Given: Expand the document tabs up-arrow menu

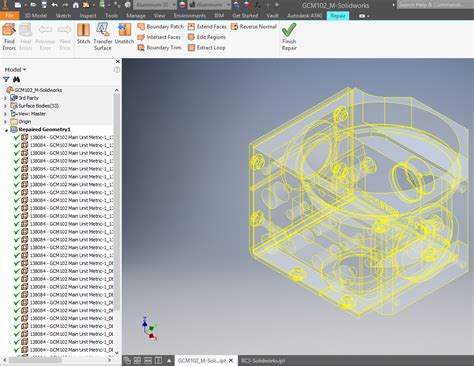Looking at the screenshot, I should point(169,361).
